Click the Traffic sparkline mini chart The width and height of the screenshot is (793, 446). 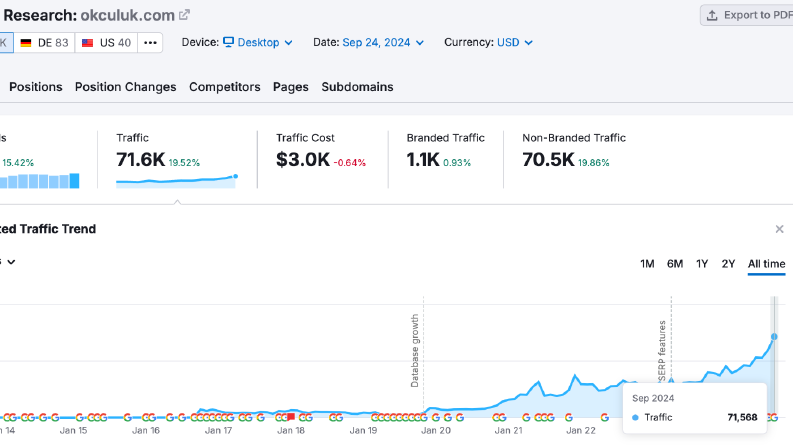pyautogui.click(x=177, y=181)
